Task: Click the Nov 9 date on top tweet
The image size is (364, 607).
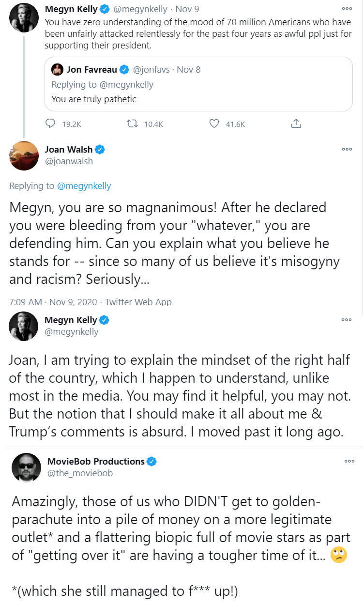Action: coord(187,9)
